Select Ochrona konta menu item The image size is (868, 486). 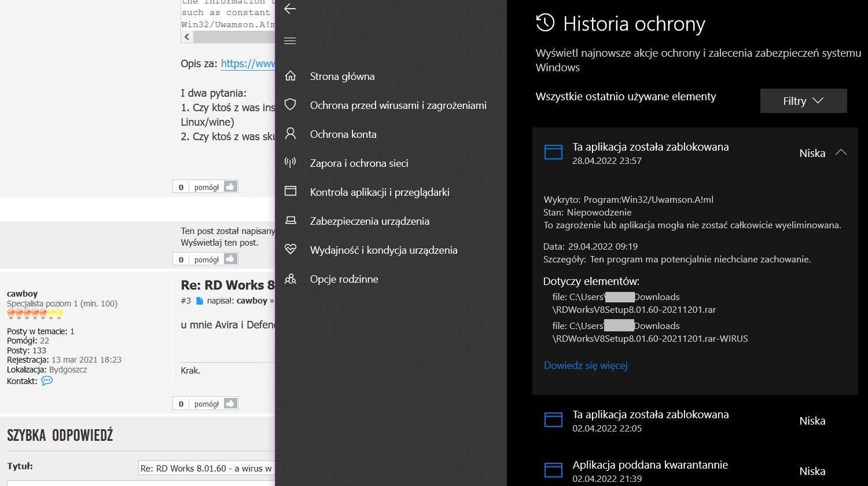click(343, 134)
